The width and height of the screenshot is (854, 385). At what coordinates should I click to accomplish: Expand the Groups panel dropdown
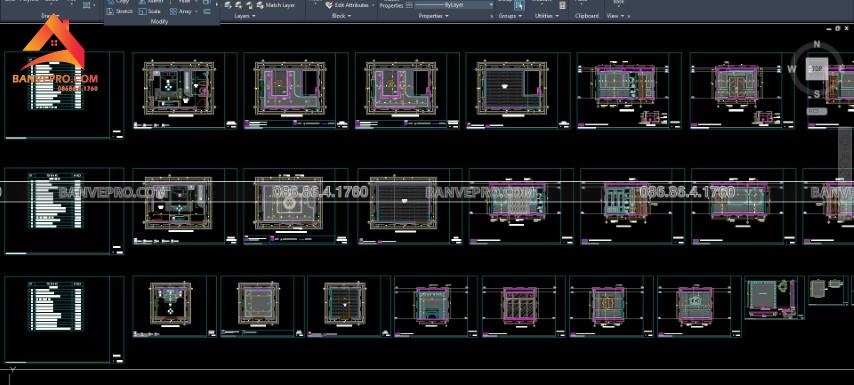510,16
